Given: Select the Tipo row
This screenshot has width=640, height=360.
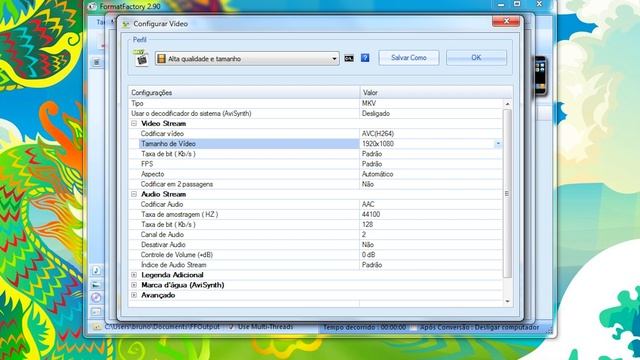Looking at the screenshot, I should tap(316, 103).
